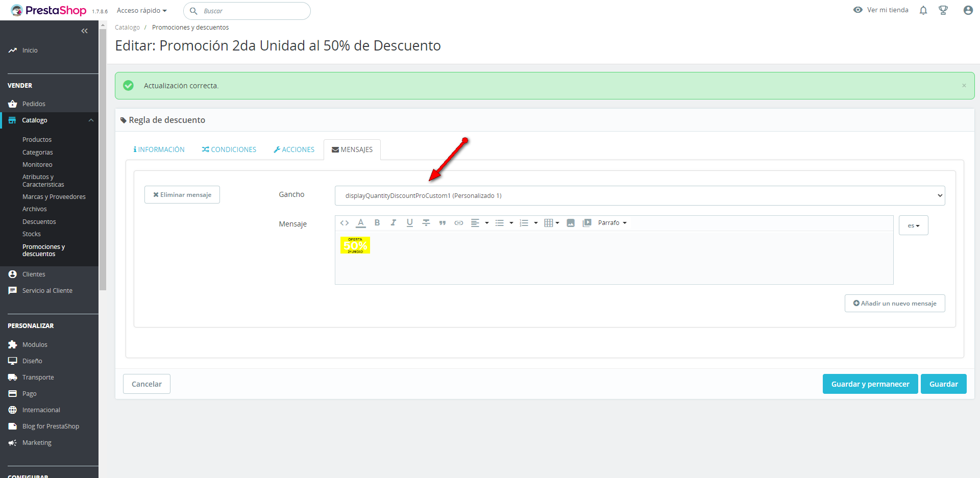Click the Cancelar button
This screenshot has width=980, height=478.
(x=146, y=384)
